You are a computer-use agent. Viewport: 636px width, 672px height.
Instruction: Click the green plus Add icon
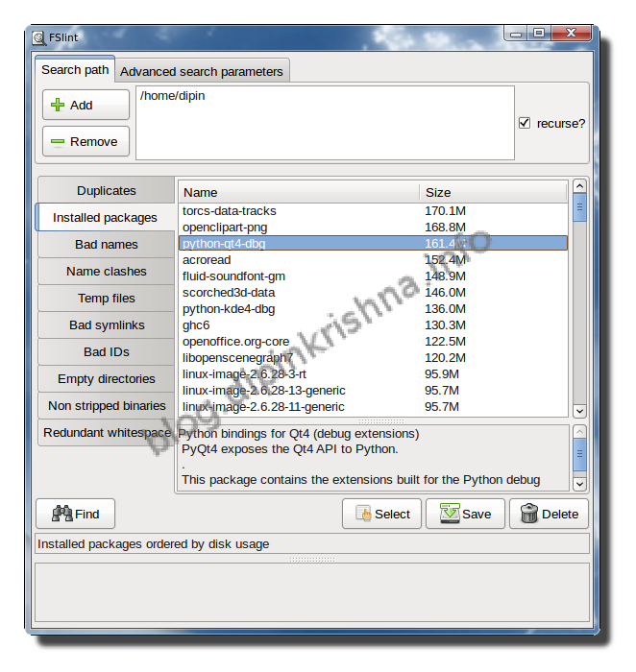point(58,105)
